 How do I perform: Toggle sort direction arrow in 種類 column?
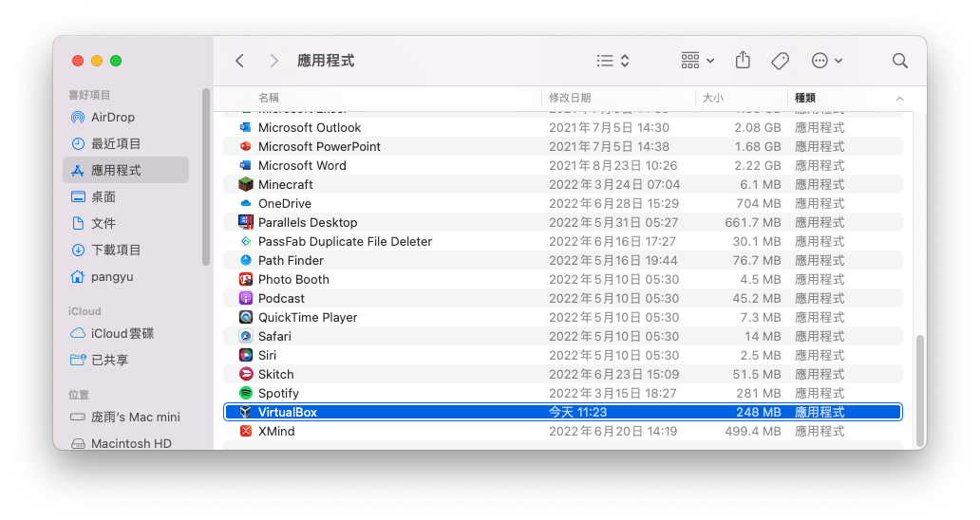point(899,99)
